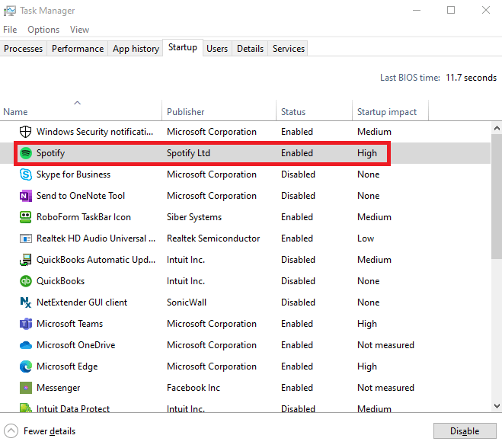Click the QuickBooks Automatic Update icon
This screenshot has width=502, height=448.
(x=26, y=260)
